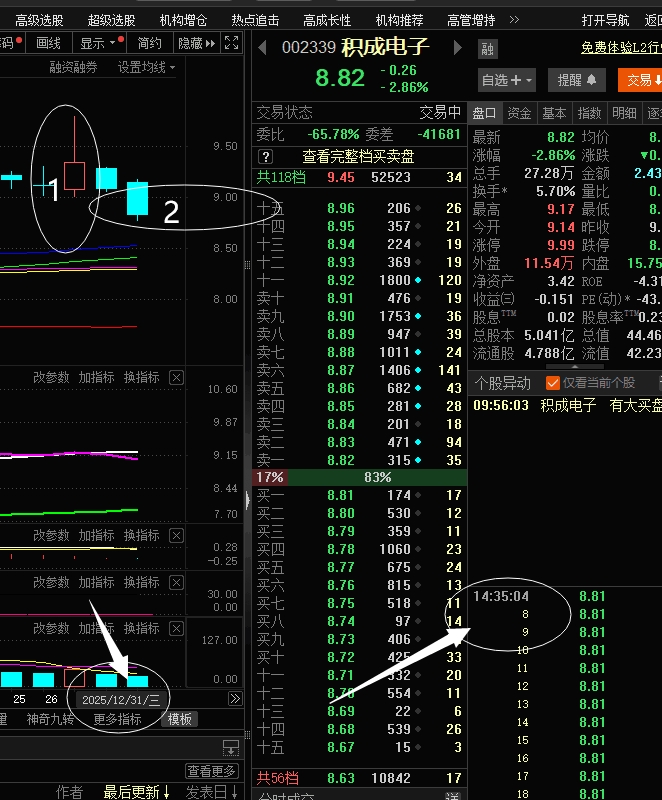Click the splitter handle left of buy orders
This screenshot has width=662, height=800.
(x=247, y=500)
